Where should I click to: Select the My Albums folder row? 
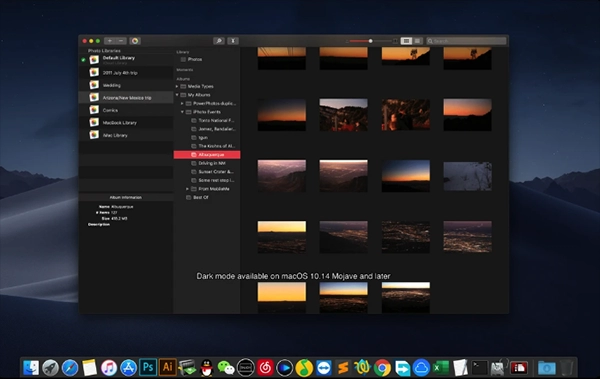coord(207,95)
